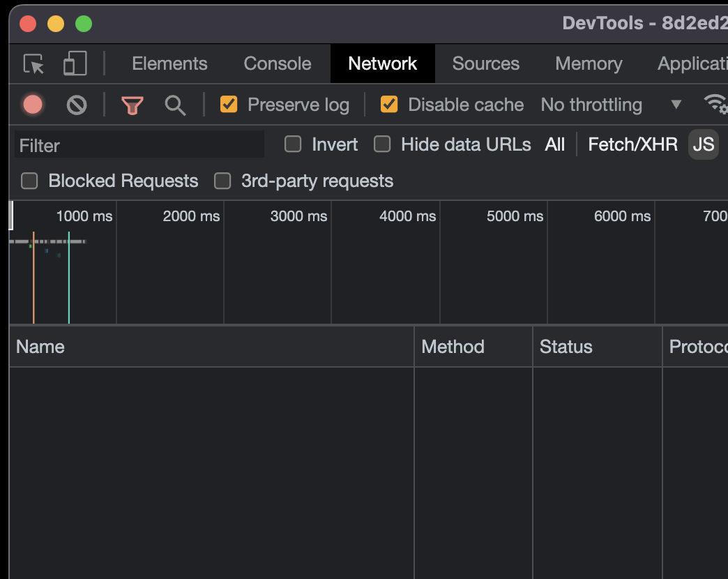Select the Fetch/XHR request filter
This screenshot has width=728, height=579.
pos(632,144)
